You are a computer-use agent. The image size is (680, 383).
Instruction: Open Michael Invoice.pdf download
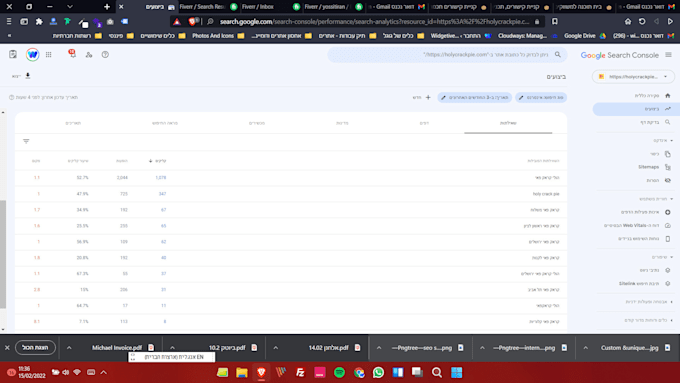(x=123, y=348)
